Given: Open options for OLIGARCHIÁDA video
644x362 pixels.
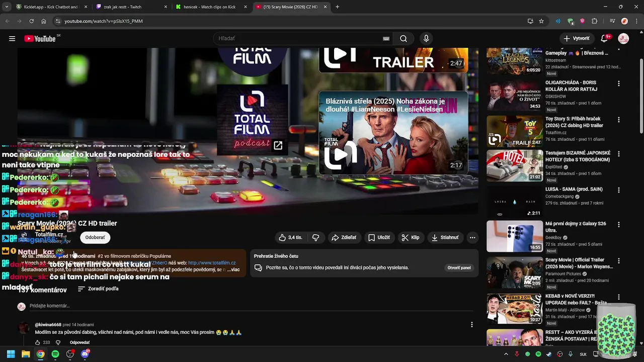Looking at the screenshot, I should click(619, 83).
